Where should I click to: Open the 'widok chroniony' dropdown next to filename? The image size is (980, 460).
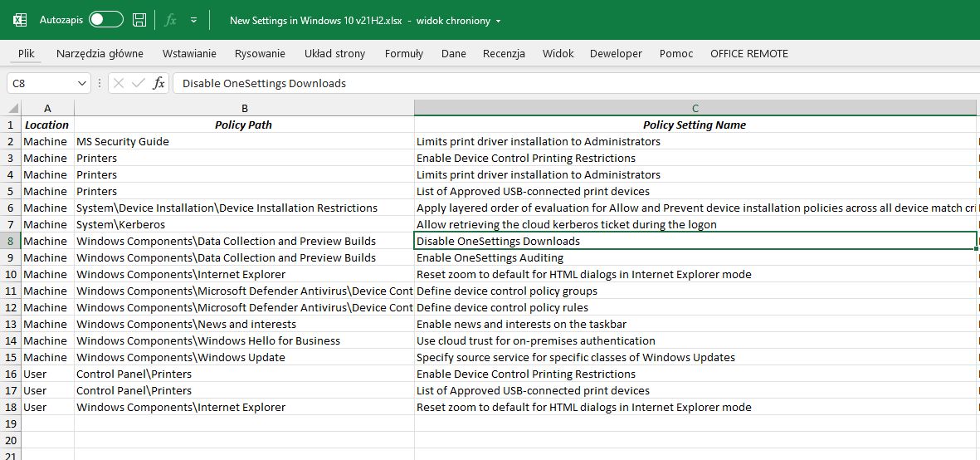(498, 21)
